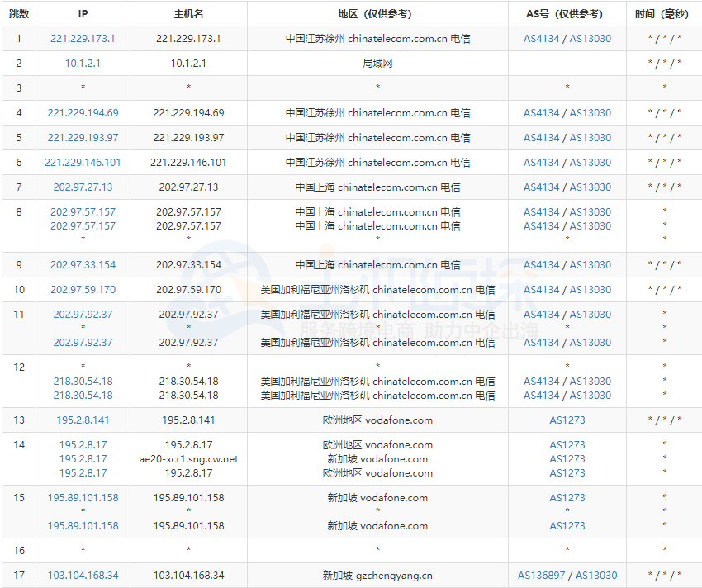Click the 195.2.8.17 link in hop 14

coord(82,444)
